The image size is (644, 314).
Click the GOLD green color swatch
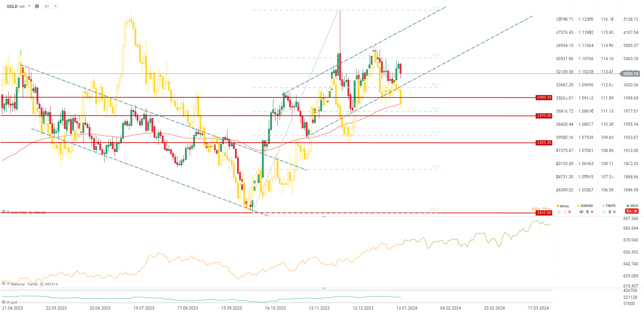click(628, 206)
